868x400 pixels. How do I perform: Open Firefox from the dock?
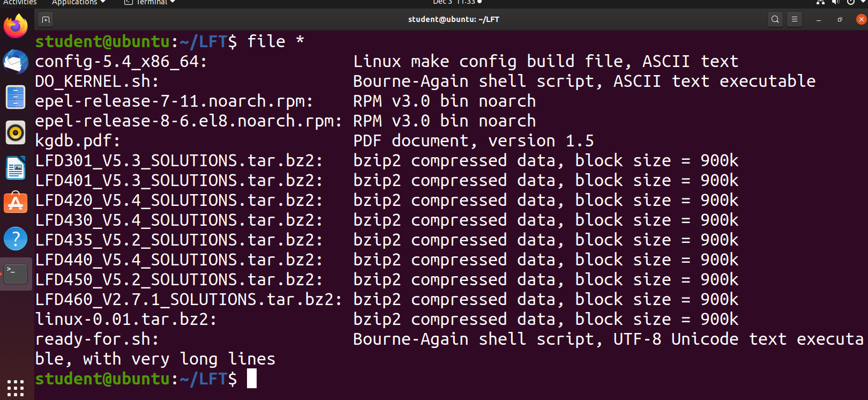point(16,26)
